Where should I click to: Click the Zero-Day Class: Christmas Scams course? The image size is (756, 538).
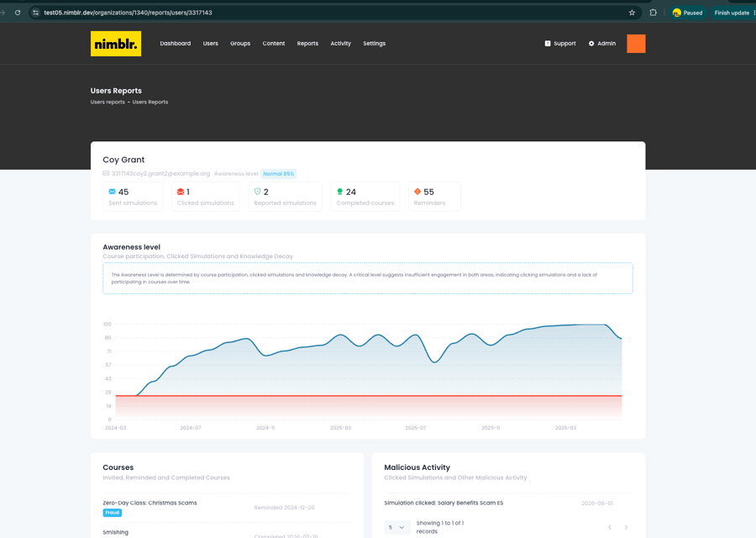point(150,503)
